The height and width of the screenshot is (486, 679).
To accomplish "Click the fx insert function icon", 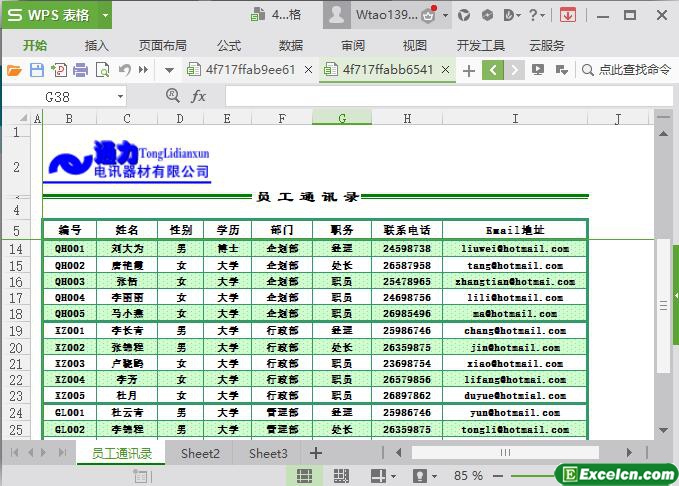I will pyautogui.click(x=199, y=96).
